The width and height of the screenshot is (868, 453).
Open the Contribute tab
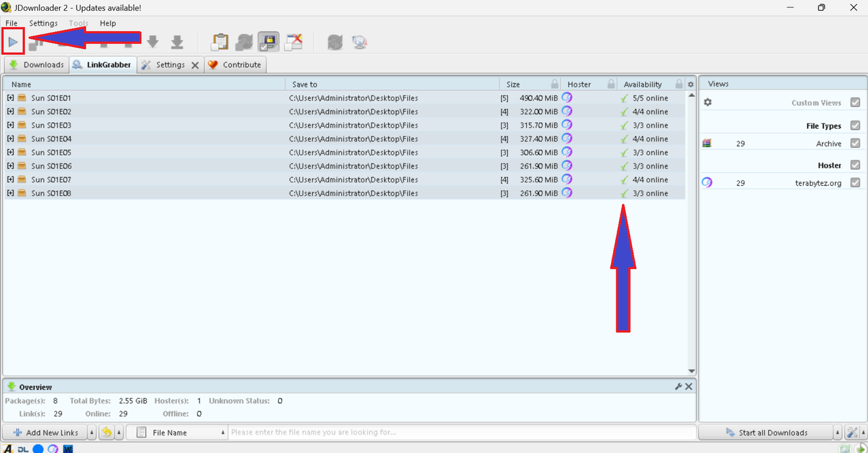pyautogui.click(x=235, y=65)
